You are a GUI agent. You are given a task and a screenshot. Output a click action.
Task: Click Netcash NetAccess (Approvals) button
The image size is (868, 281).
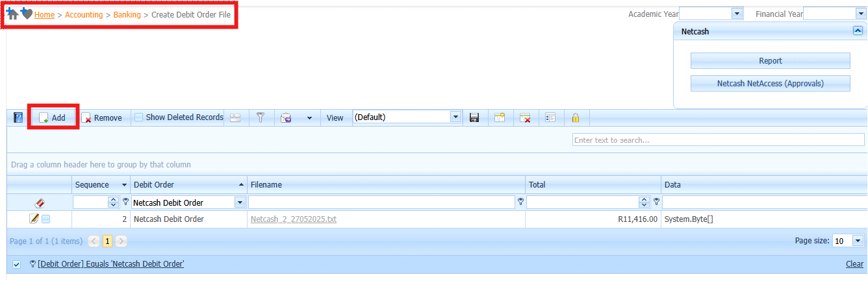click(771, 83)
